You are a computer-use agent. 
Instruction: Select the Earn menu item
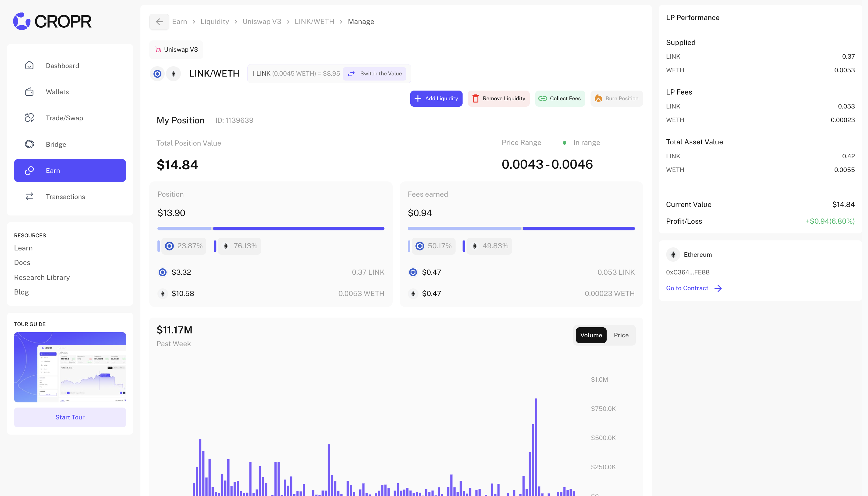tap(70, 170)
